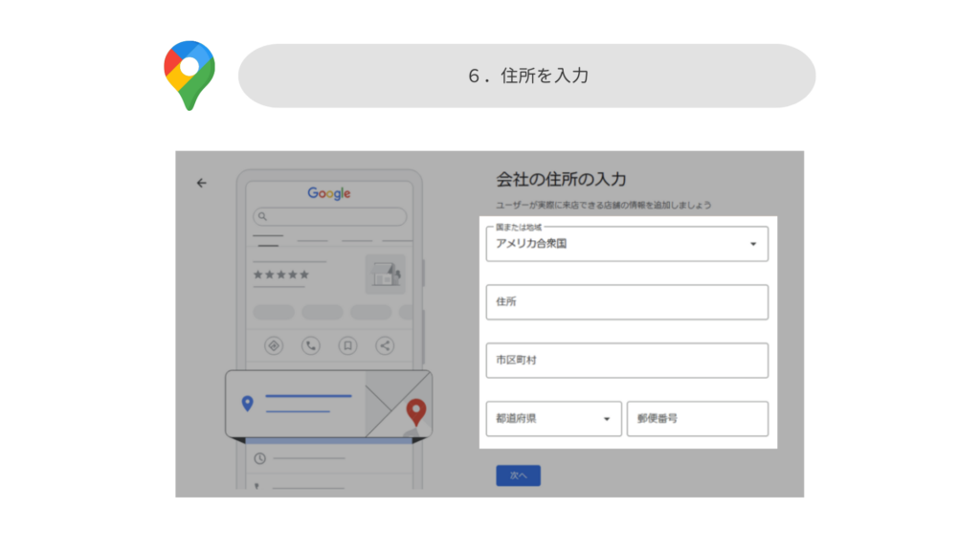Screen dimensions: 980x551
Task: Select the 郵便番号 postal code field
Action: click(x=698, y=419)
